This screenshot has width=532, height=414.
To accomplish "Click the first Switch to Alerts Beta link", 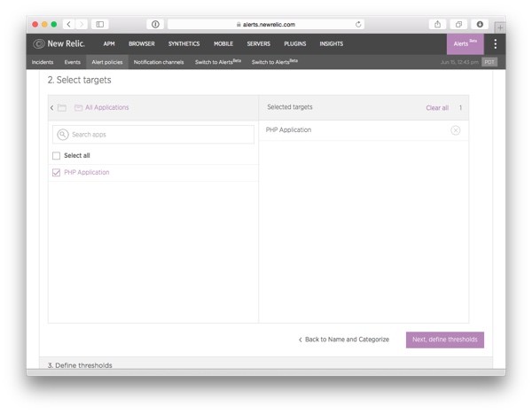I will 218,62.
